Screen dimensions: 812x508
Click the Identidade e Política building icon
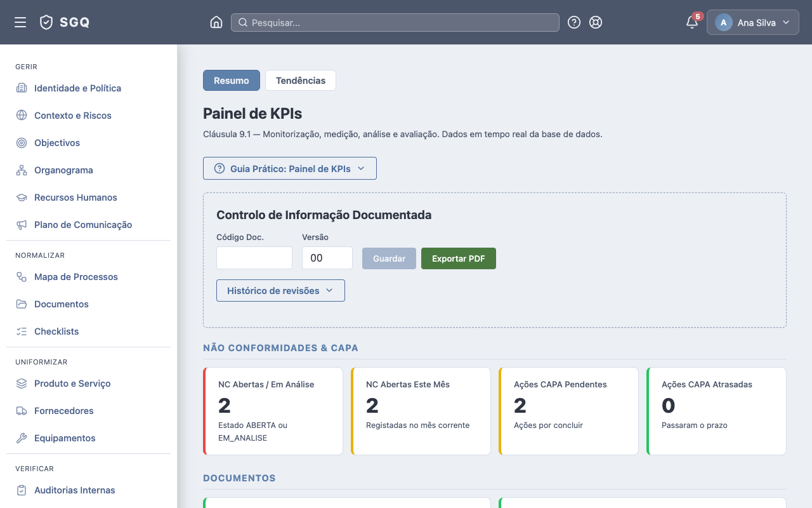(22, 88)
